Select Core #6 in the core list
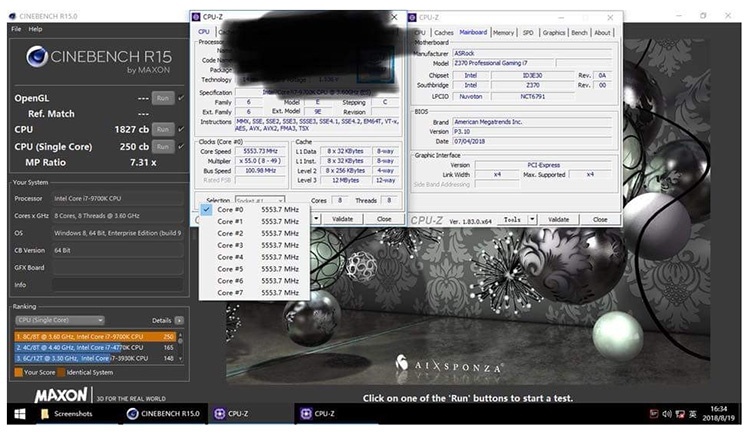750x433 pixels. [254, 281]
